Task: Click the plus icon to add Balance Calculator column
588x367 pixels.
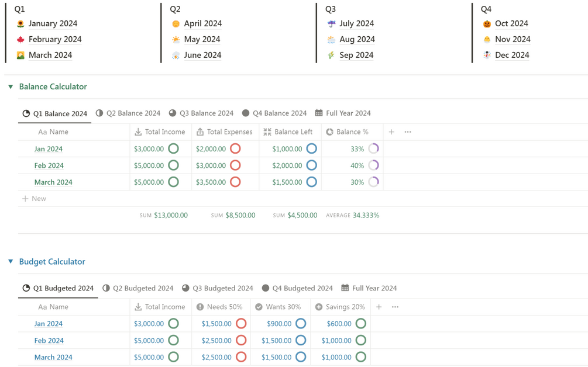Action: coord(391,132)
